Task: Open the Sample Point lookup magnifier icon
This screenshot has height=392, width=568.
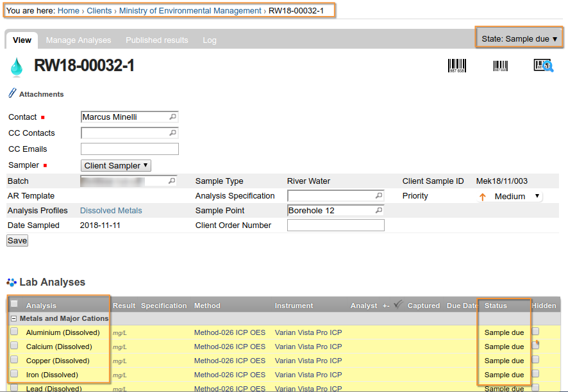Action: point(380,210)
